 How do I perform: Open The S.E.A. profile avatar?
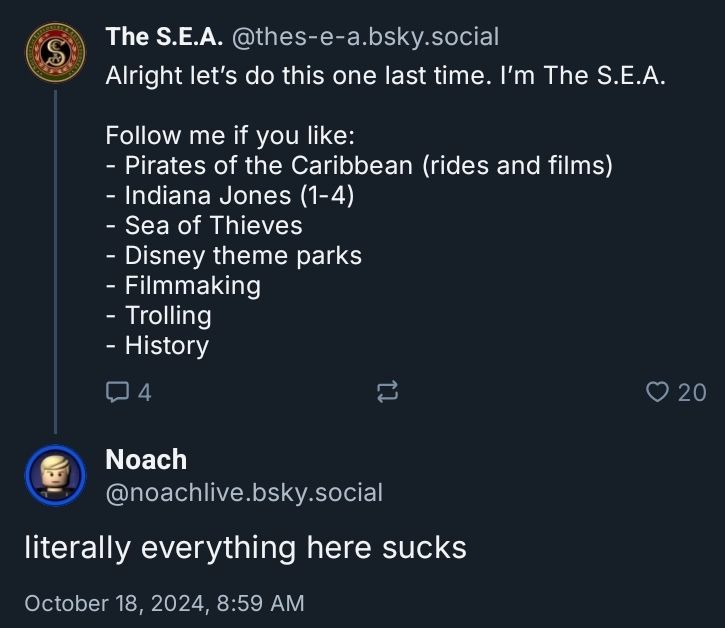tap(55, 56)
